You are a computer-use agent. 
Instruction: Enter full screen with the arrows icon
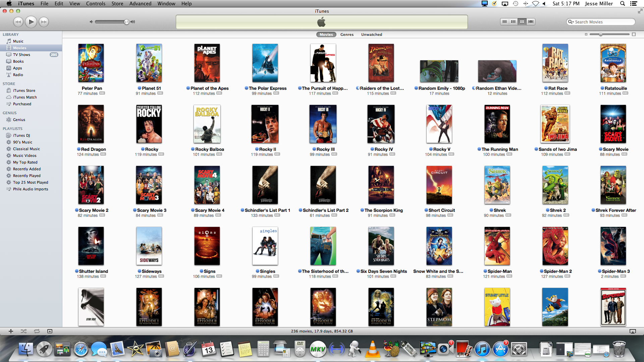640,11
